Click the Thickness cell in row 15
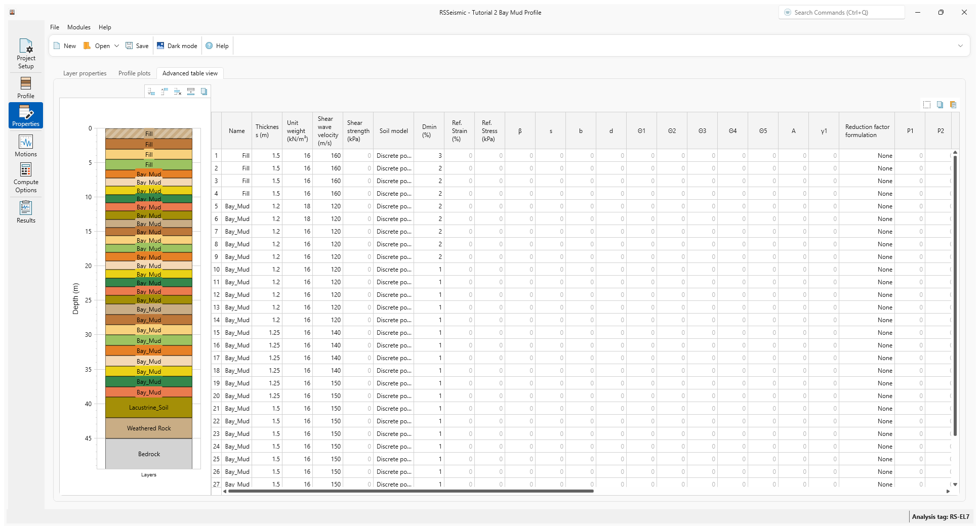Image resolution: width=980 pixels, height=530 pixels. coord(267,333)
